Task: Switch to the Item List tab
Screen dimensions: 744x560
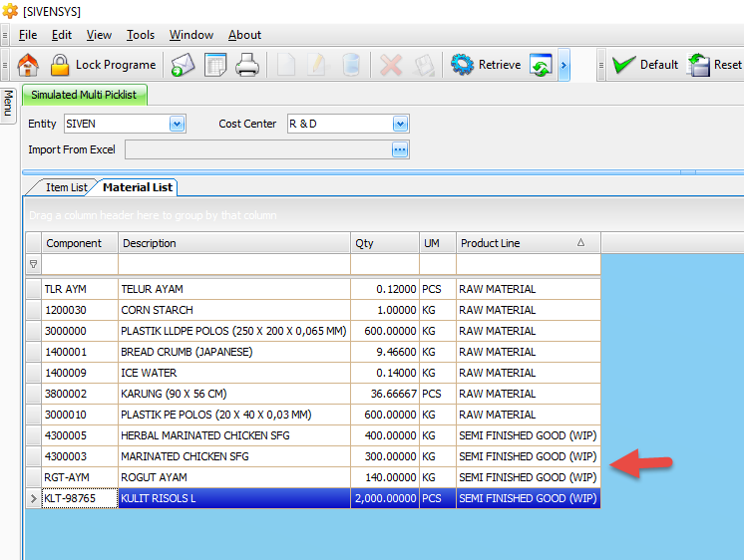Action: click(67, 187)
